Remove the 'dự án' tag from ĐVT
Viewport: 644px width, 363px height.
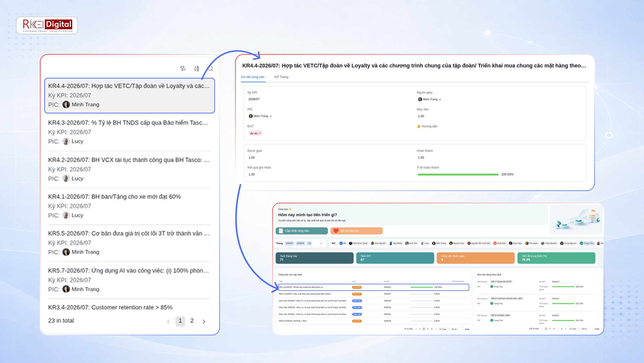pyautogui.click(x=260, y=133)
